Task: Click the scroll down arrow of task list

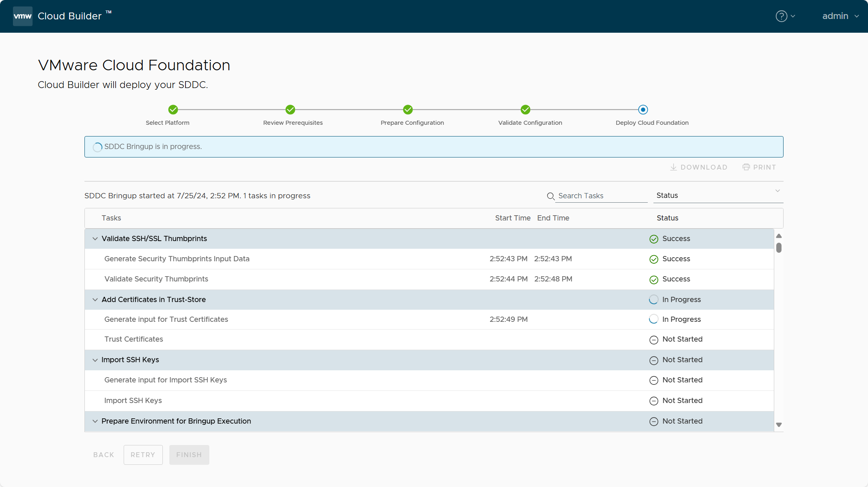Action: click(779, 425)
